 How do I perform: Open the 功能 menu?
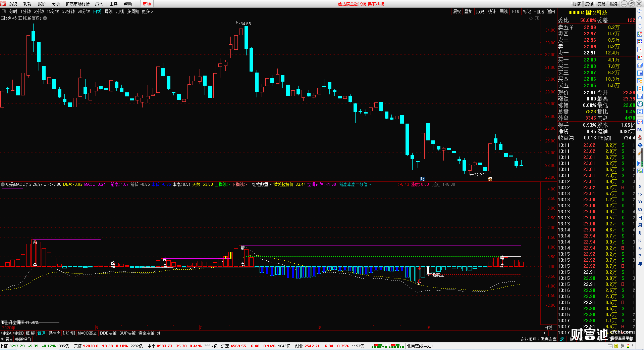pos(28,4)
